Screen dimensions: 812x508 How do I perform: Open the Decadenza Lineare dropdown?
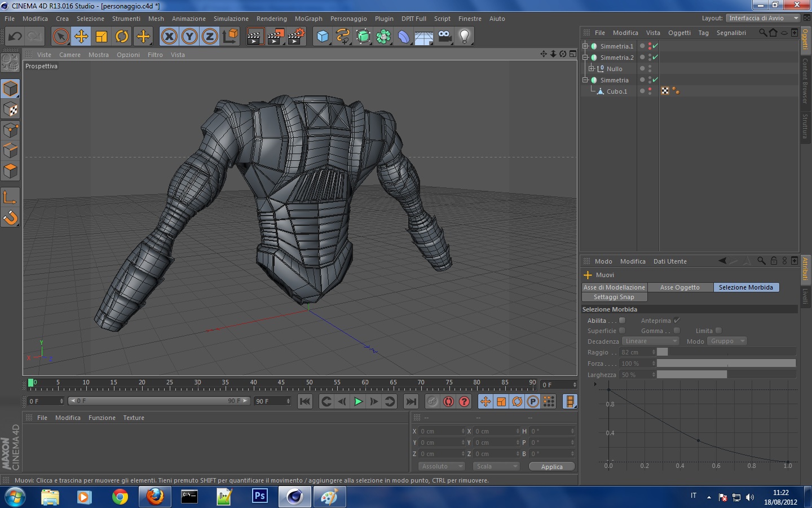650,341
